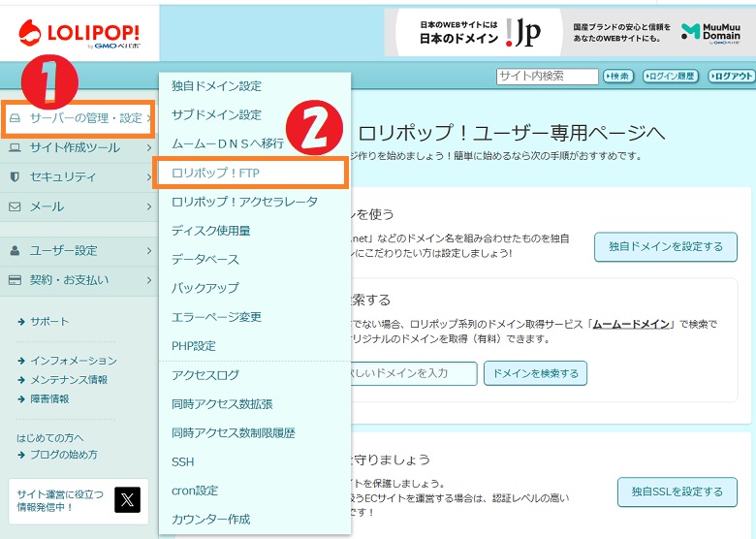Click the arrow icon beside 障害情報
Viewport: 756px width, 539px height.
tap(21, 399)
